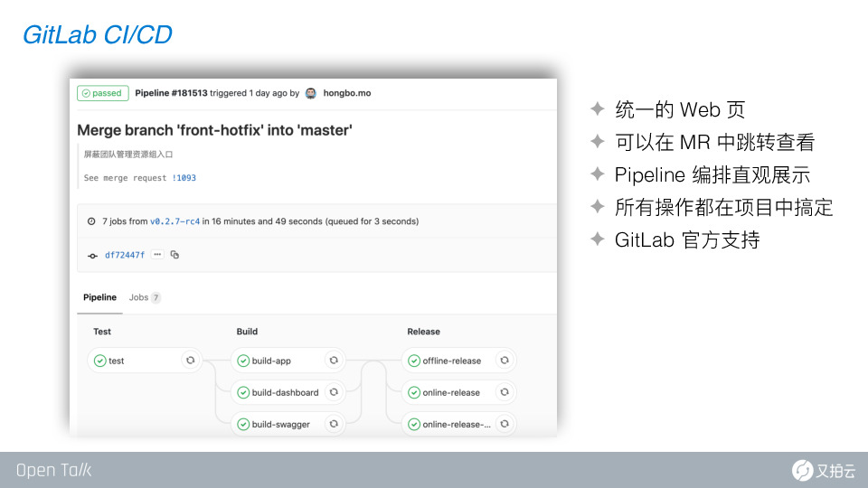This screenshot has height=488, width=868.
Task: Retry the build-dashboard job
Action: point(334,392)
